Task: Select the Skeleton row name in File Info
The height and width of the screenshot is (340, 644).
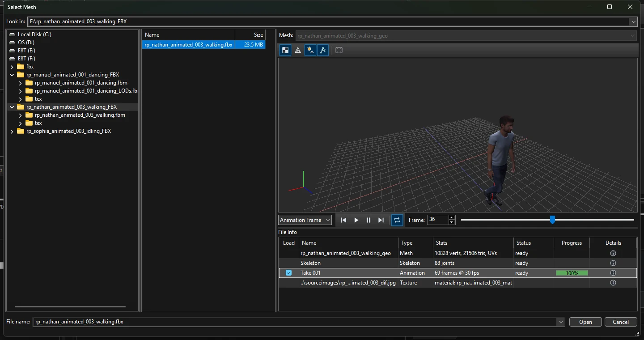Action: click(x=310, y=263)
